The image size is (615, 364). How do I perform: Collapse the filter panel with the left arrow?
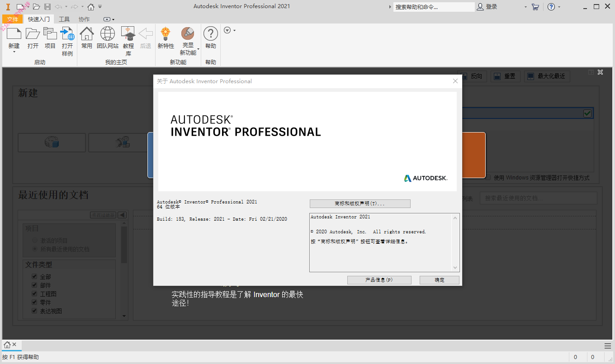coord(122,215)
